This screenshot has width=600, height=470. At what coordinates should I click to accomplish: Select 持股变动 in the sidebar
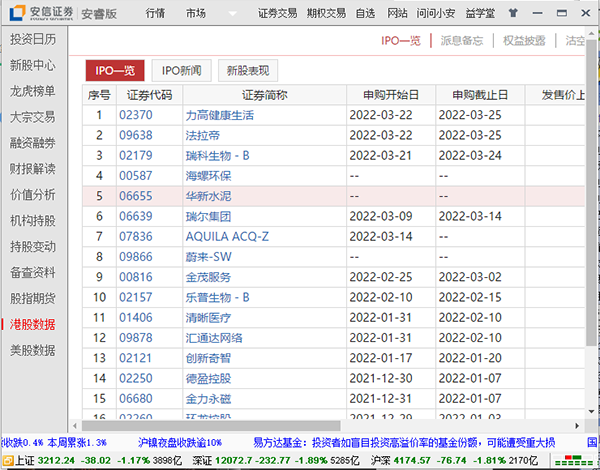[33, 247]
